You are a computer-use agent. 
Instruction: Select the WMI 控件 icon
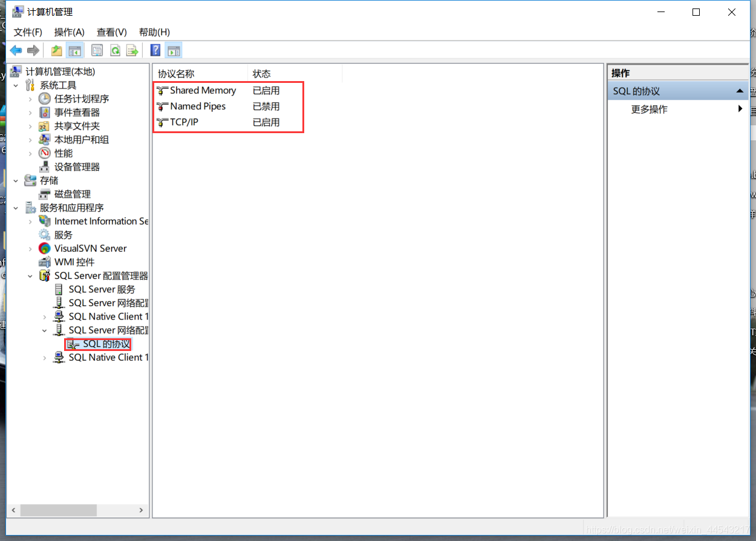coord(45,262)
